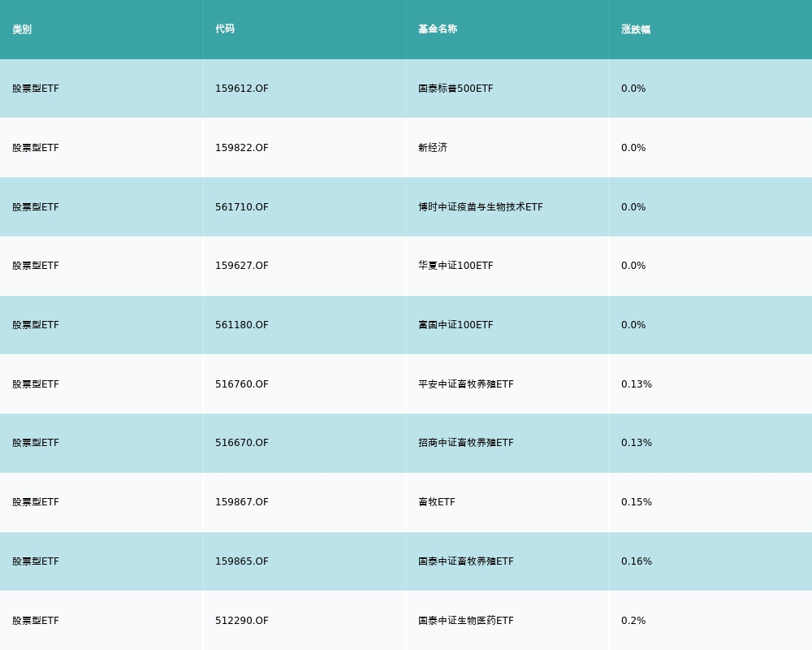Select fund code 159612.OF

pos(242,88)
